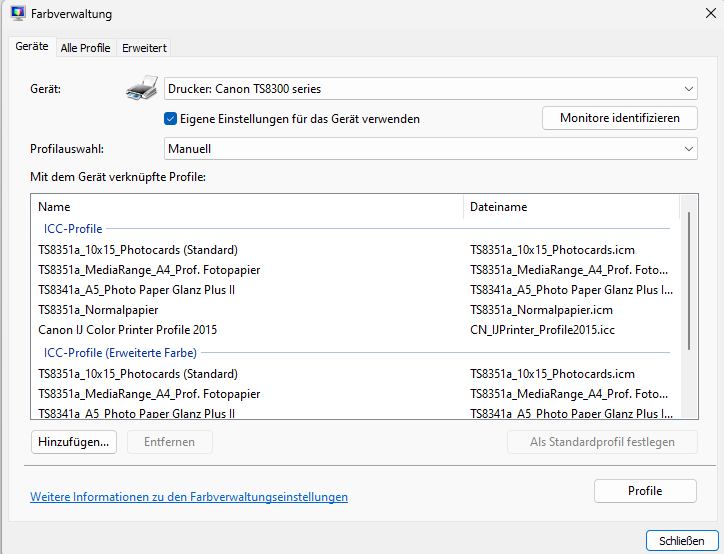Expand the Profilauswahl dropdown
724x554 pixels.
point(430,149)
